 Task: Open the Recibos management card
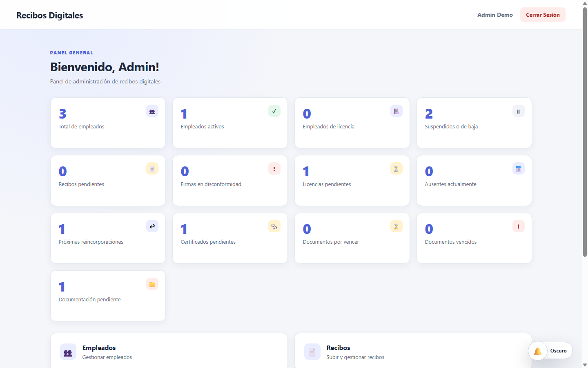coord(413,351)
